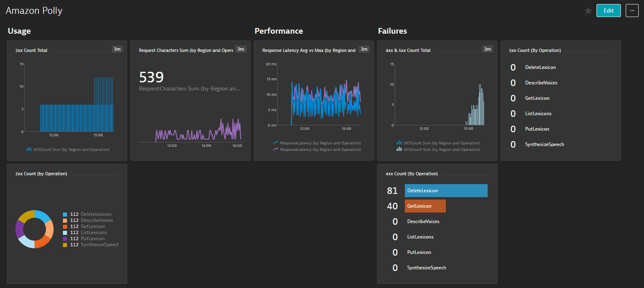The image size is (644, 288).
Task: Click the Request Characters Sum tile title
Action: [x=186, y=50]
